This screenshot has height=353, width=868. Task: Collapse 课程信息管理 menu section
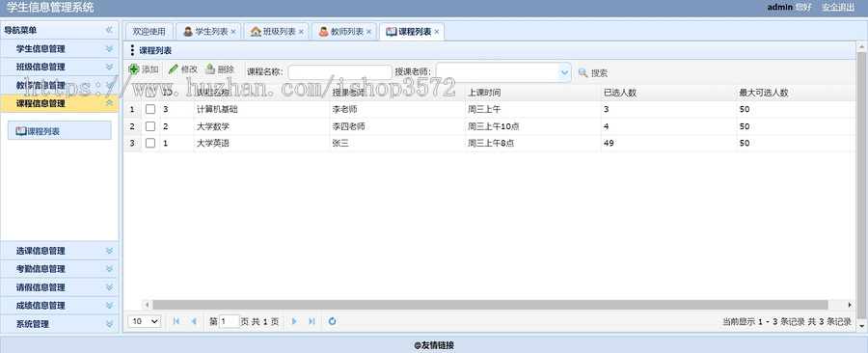(109, 103)
